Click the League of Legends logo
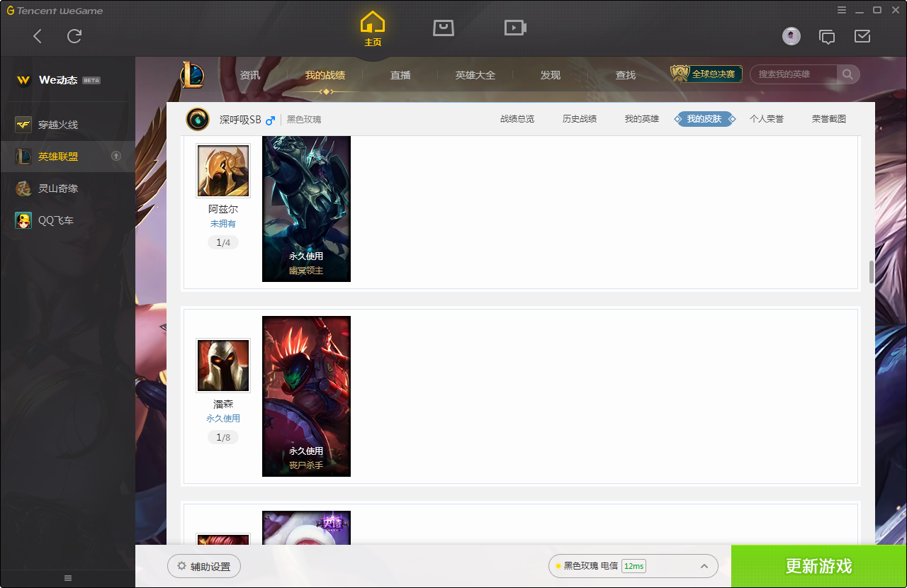Screen dimensions: 907x588 (192, 74)
